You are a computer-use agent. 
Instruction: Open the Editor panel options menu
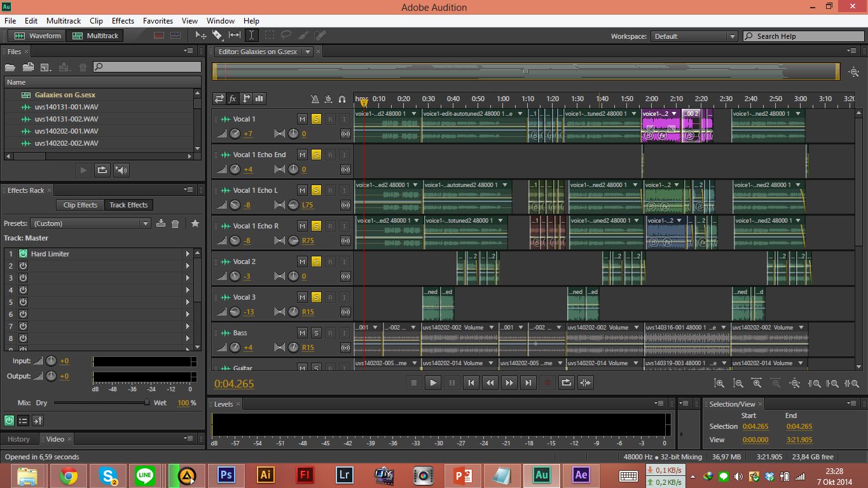852,50
